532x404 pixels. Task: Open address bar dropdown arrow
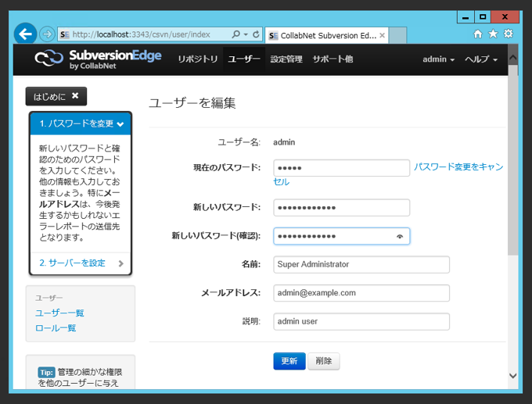(246, 34)
